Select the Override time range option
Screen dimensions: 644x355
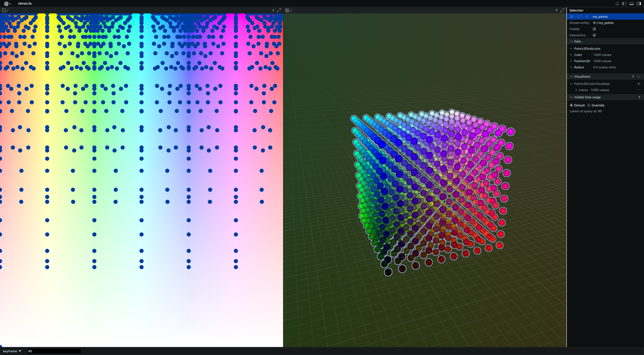[x=589, y=105]
